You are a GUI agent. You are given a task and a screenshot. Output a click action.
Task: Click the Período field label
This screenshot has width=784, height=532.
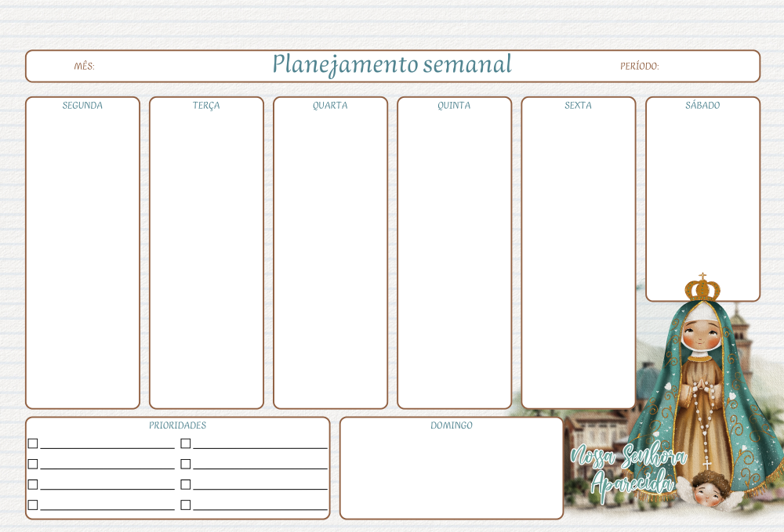click(x=639, y=67)
